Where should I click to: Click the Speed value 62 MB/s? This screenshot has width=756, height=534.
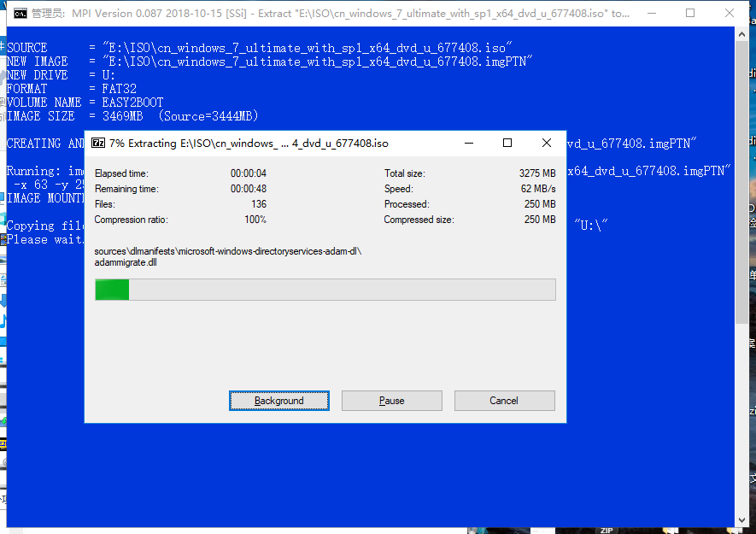click(538, 189)
